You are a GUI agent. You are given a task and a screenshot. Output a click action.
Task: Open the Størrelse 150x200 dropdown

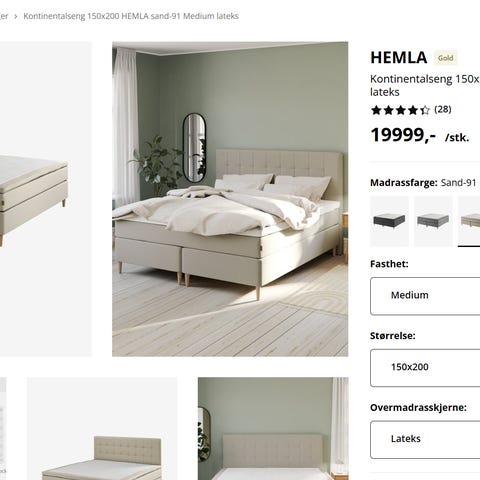425,368
